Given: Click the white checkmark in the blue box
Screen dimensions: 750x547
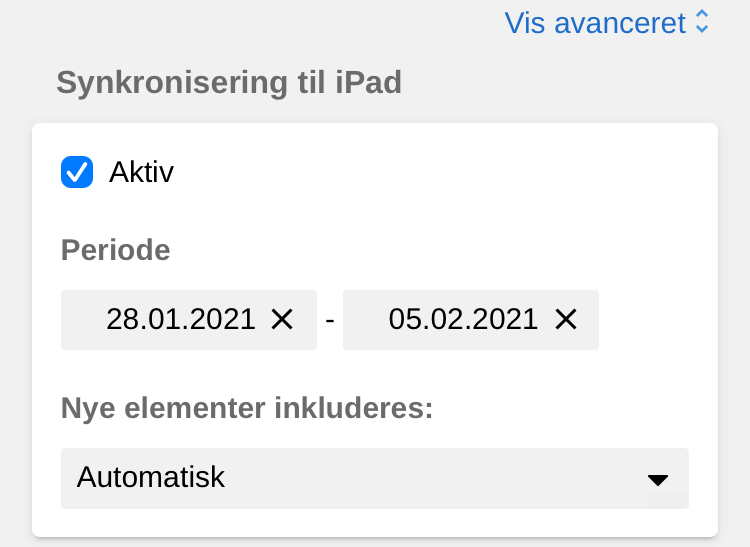Looking at the screenshot, I should click(77, 172).
